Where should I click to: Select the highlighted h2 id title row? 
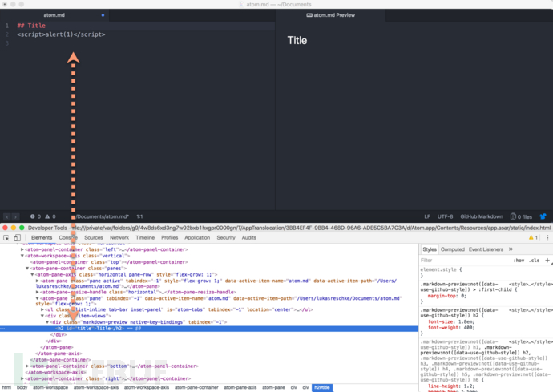tap(209, 329)
